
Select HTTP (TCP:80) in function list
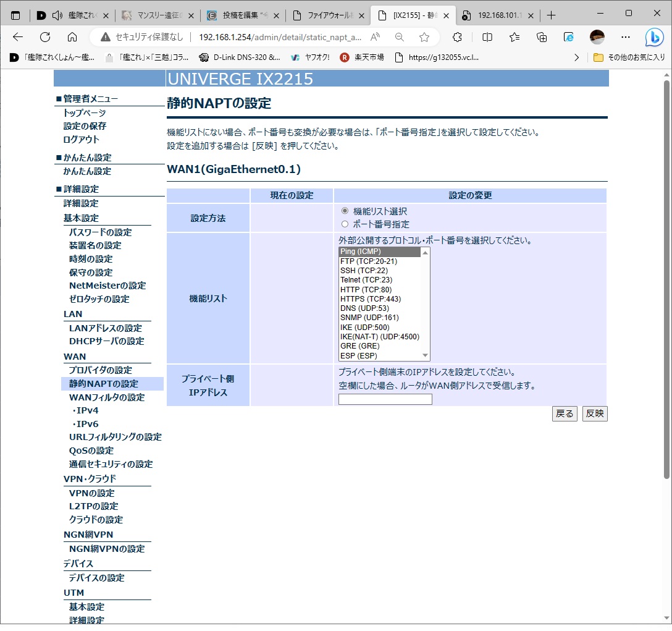[380, 290]
